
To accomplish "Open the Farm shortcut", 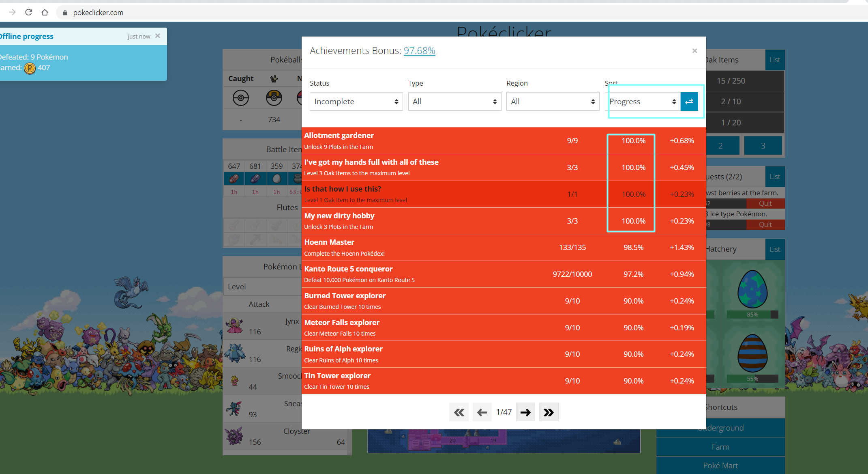I will (720, 447).
